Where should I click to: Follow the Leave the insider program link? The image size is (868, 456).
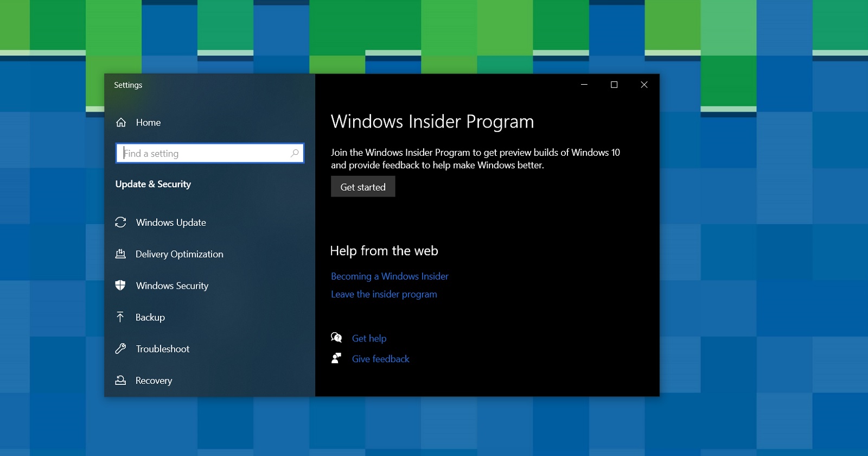point(384,294)
